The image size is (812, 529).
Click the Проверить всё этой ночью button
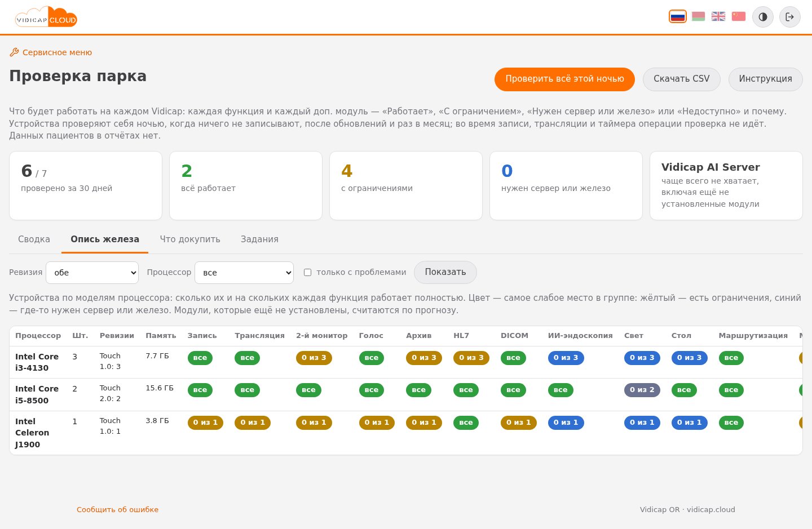tap(564, 79)
